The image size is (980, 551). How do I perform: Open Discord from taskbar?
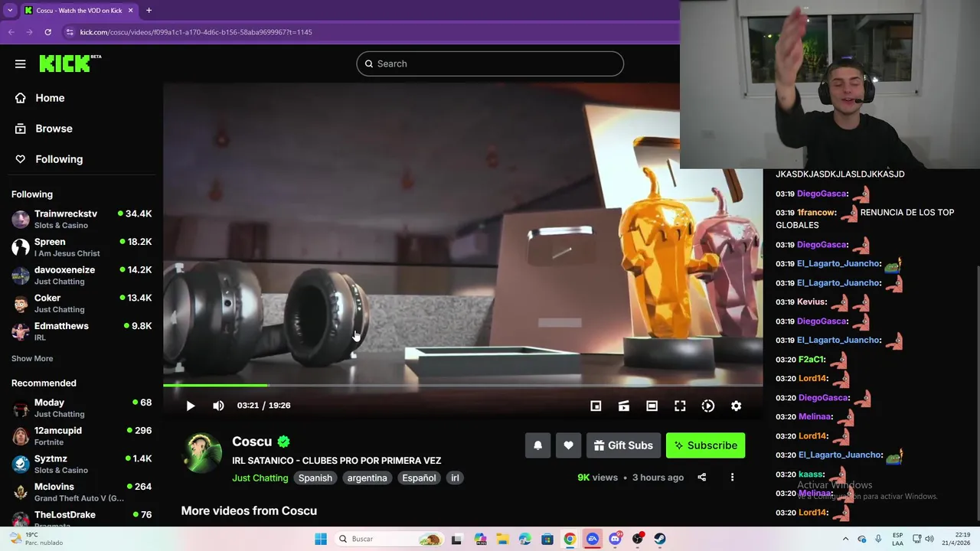[615, 539]
